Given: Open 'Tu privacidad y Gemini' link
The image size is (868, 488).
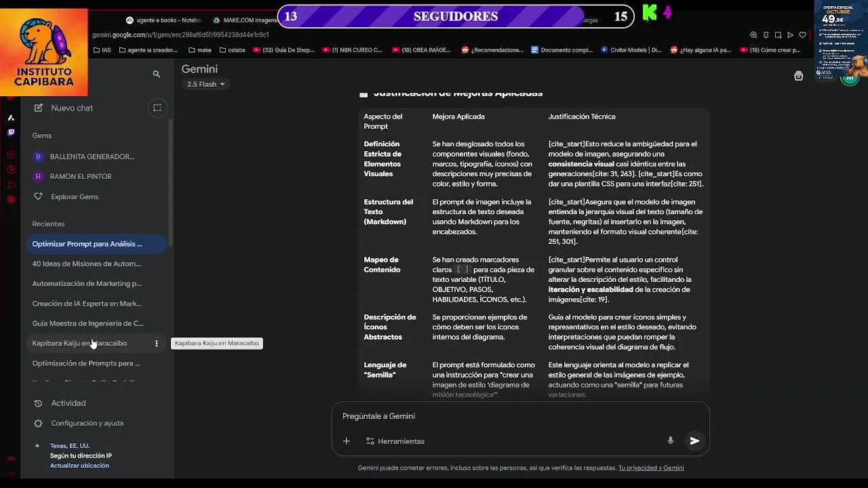Looking at the screenshot, I should (651, 468).
